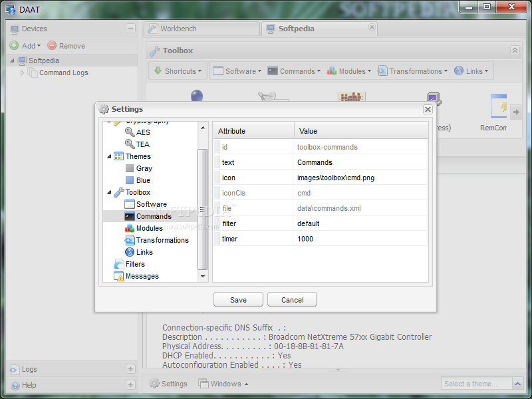Click the Themes grid icon

coord(118,156)
